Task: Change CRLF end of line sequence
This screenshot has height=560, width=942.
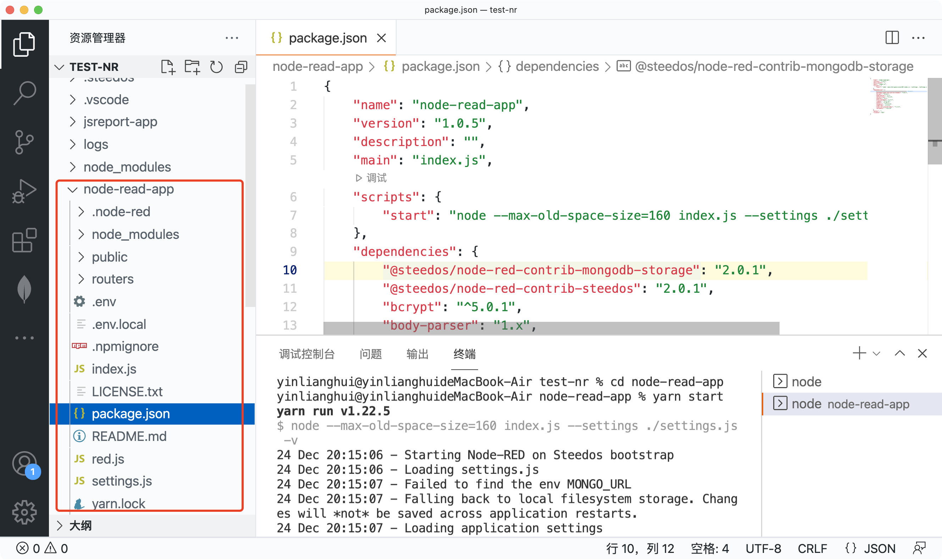Action: click(812, 548)
